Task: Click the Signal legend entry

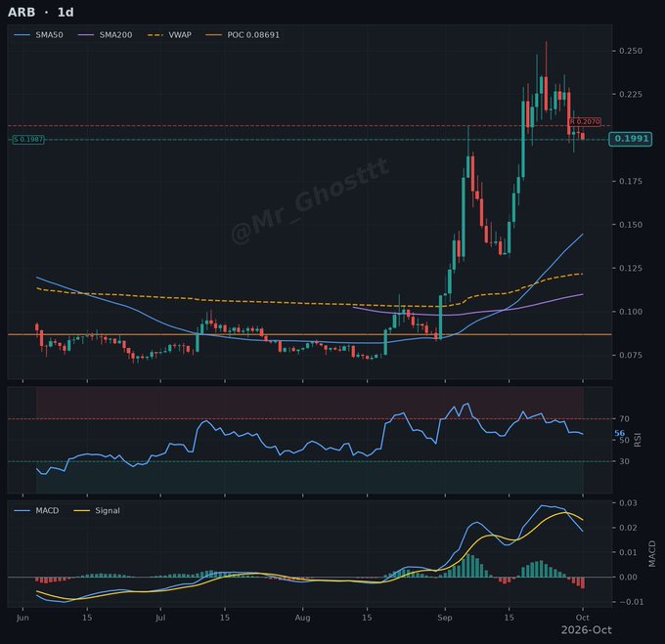Action: [x=97, y=510]
